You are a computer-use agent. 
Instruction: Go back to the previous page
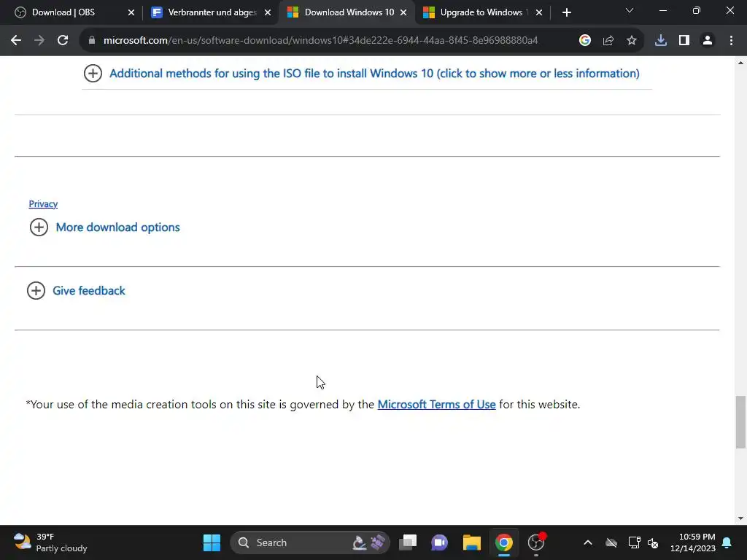click(x=16, y=41)
